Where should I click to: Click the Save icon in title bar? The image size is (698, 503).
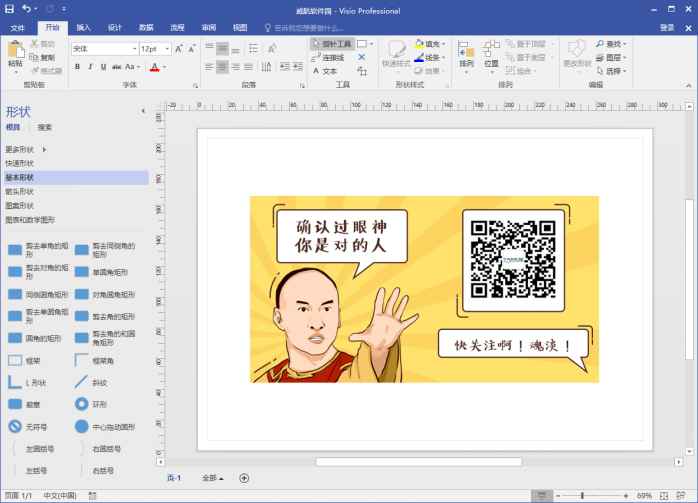click(9, 9)
